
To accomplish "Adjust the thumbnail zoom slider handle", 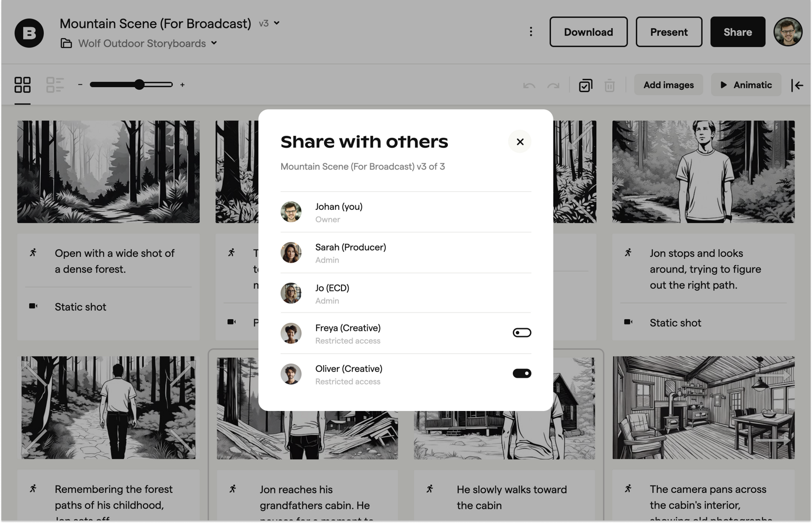I will pyautogui.click(x=139, y=85).
